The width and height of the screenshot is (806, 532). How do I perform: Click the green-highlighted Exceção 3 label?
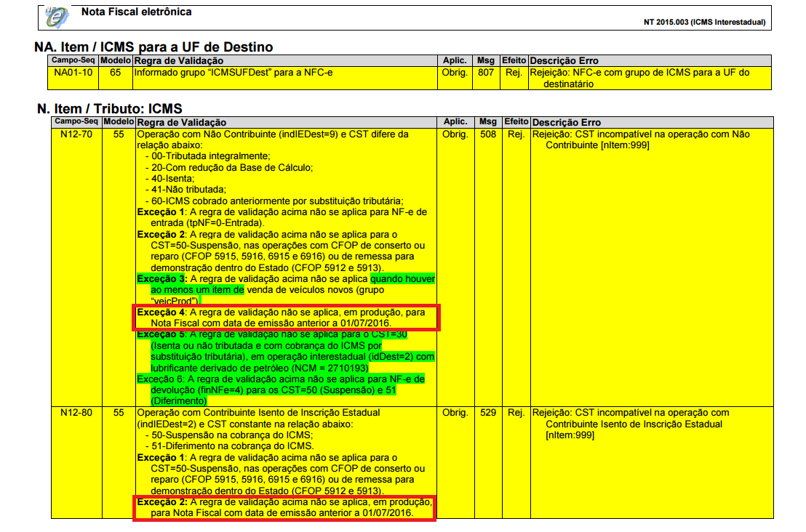pyautogui.click(x=161, y=278)
